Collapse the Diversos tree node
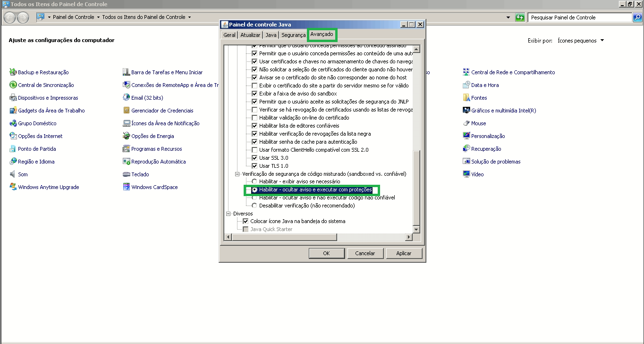644x344 pixels. click(x=229, y=214)
